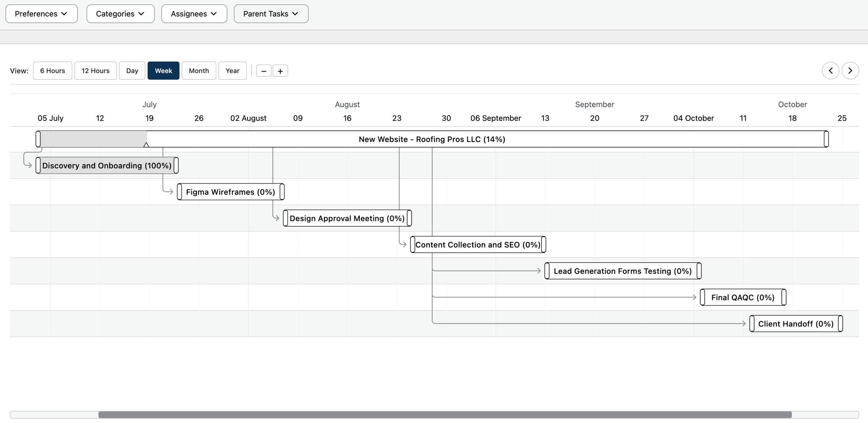Click left handle of Final QAQC bar

(703, 297)
